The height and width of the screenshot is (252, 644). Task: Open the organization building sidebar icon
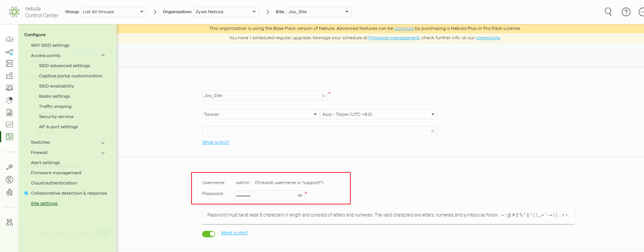coord(9,192)
